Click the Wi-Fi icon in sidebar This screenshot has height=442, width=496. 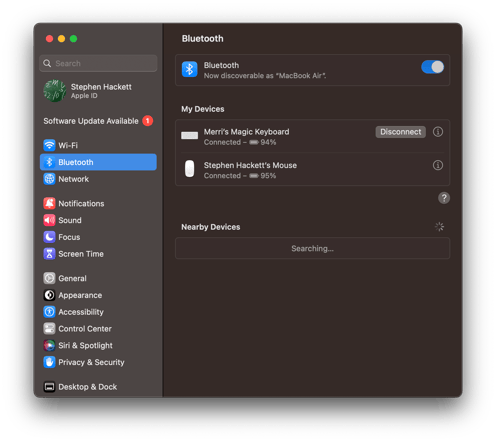click(49, 145)
